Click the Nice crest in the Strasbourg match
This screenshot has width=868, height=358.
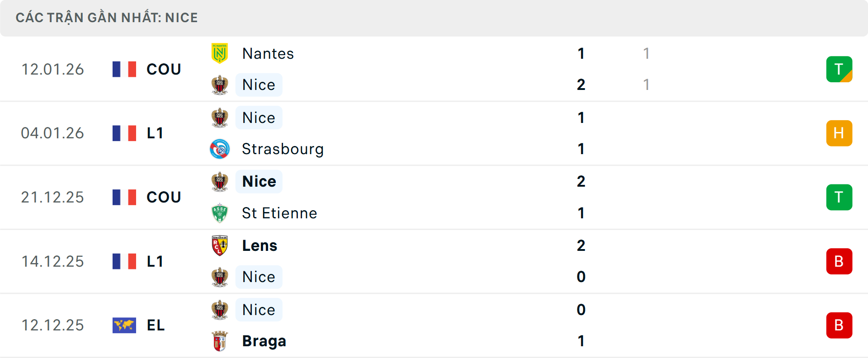click(x=220, y=118)
